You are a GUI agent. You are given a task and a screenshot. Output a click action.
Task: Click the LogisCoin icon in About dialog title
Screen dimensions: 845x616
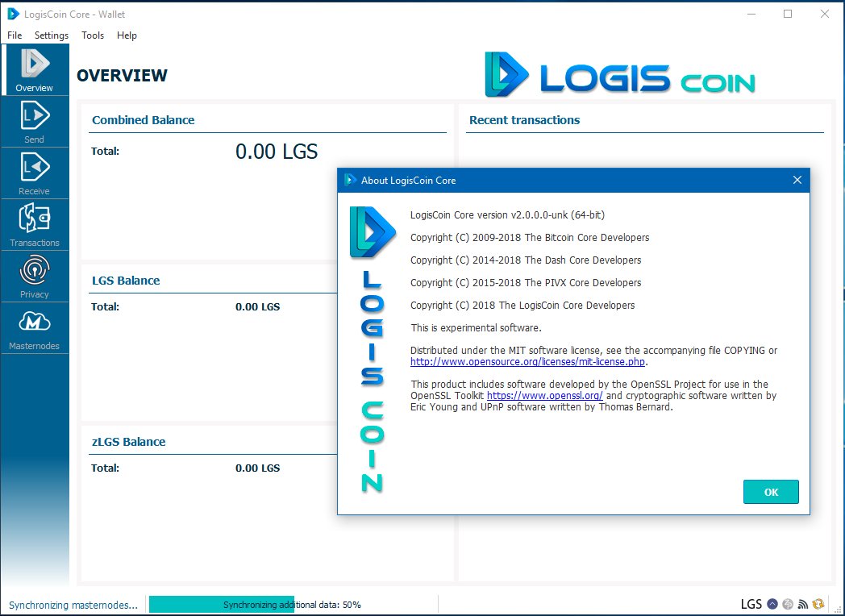click(350, 180)
